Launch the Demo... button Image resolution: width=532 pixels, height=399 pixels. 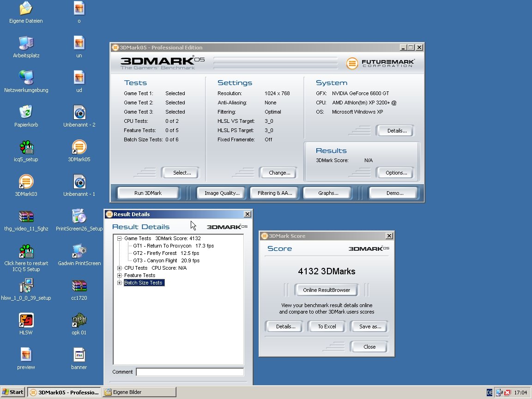click(394, 193)
